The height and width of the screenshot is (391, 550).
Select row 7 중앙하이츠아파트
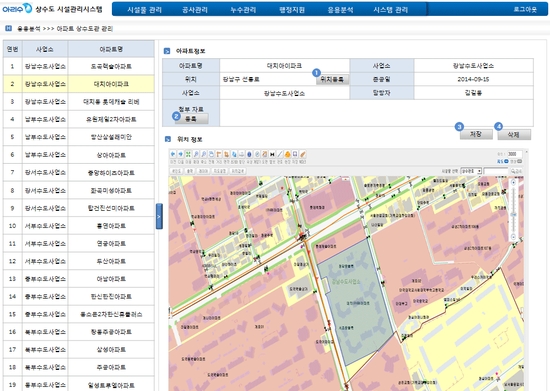79,173
